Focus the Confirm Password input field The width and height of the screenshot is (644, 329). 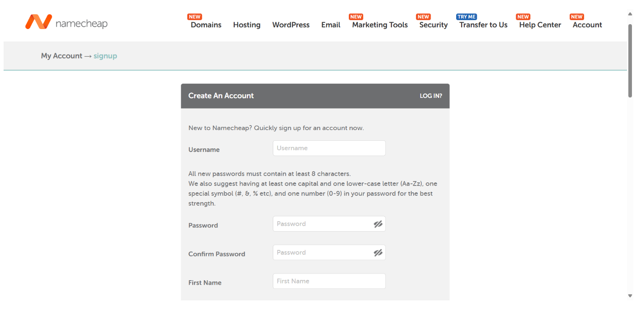(329, 253)
